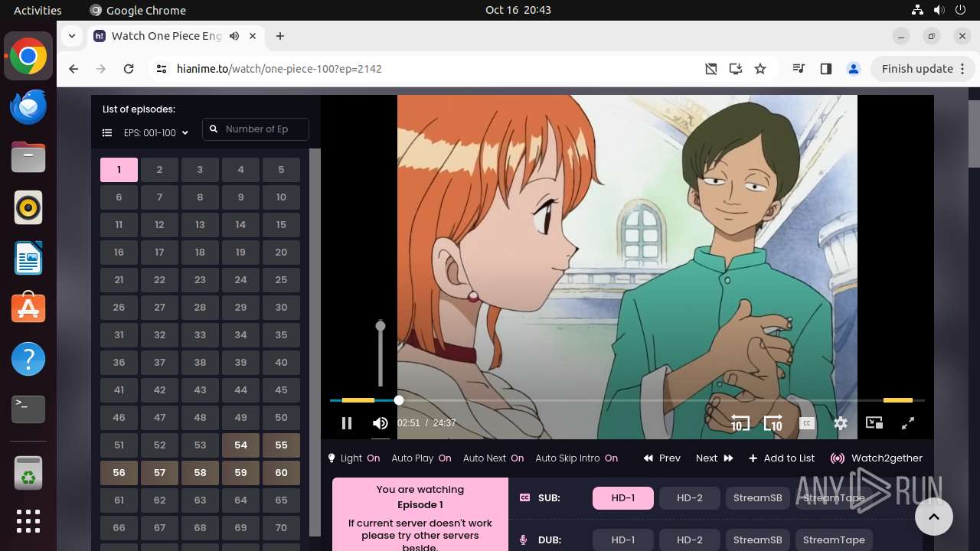Open Files from the dock

(x=28, y=157)
